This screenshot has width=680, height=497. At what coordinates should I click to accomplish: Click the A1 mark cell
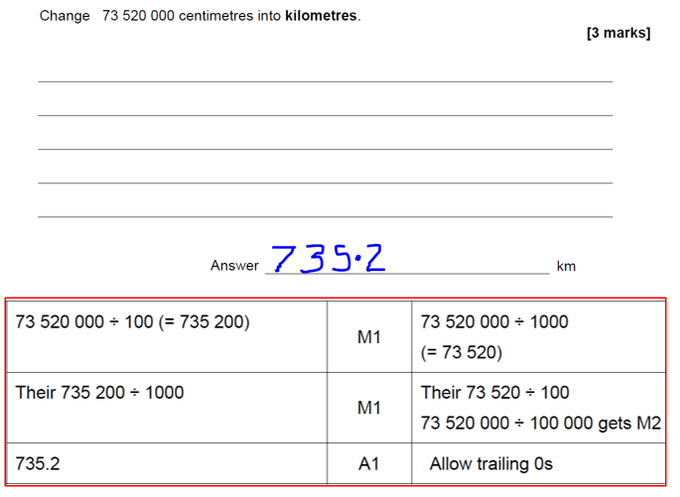click(x=369, y=464)
